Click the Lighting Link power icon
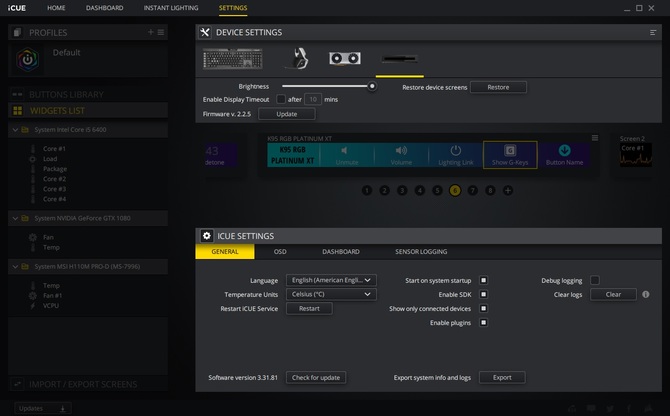The width and height of the screenshot is (670, 416). 455,150
